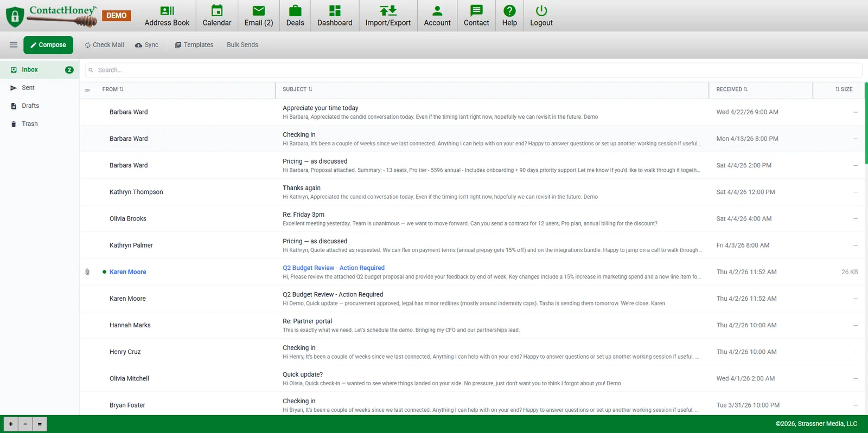Screen dimensions: 868x433
Task: Open Kathryn Thompson's 'Thanks again' email
Action: pyautogui.click(x=471, y=192)
